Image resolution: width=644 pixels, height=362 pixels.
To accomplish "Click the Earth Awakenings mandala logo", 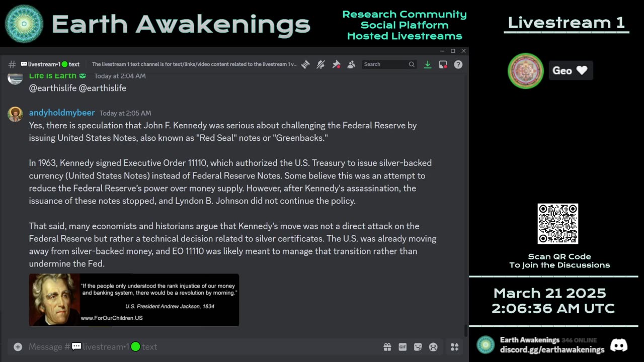I will point(24,24).
